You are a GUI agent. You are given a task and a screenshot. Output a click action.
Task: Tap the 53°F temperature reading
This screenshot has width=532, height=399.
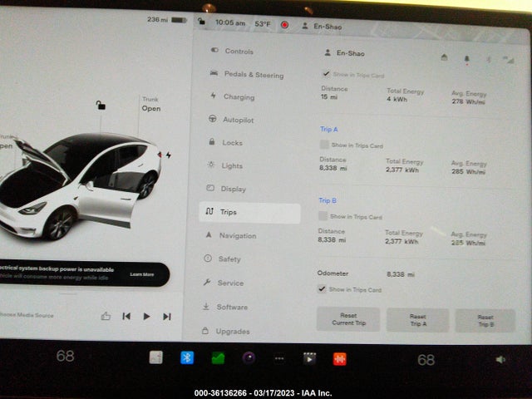coord(263,24)
